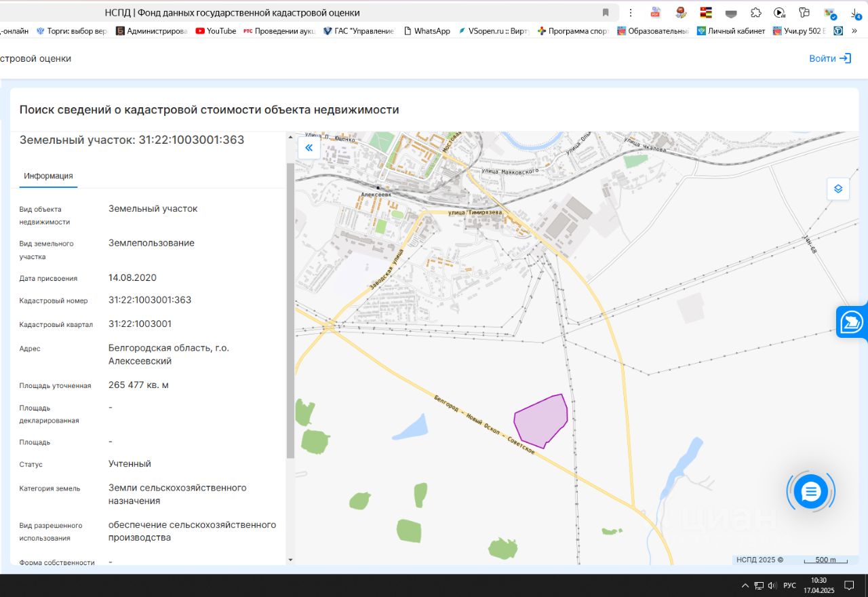Click the 'улица Тимирязева' label on map

point(475,212)
